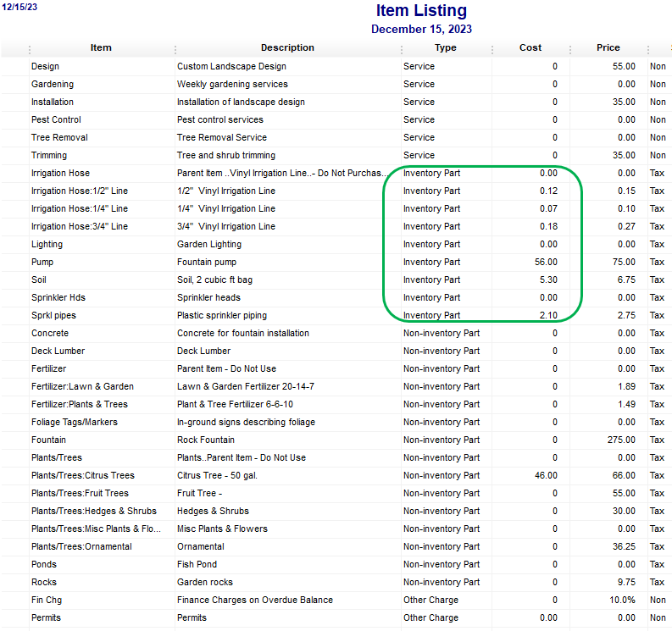This screenshot has height=631, width=672.
Task: Click the Rocks price 9.75
Action: tap(626, 582)
